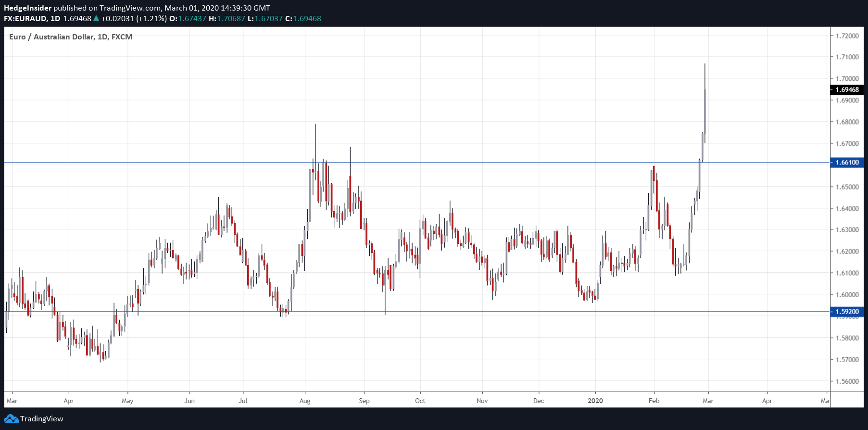Click the 'Euro / Australian Dollar, 1D, FXCM' chart title
This screenshot has width=868, height=430.
point(71,37)
